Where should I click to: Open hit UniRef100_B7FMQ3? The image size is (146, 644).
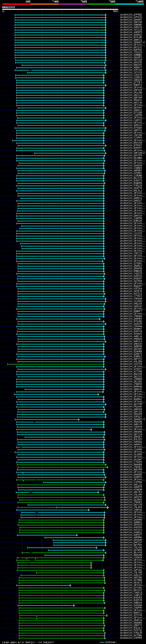(131, 15)
